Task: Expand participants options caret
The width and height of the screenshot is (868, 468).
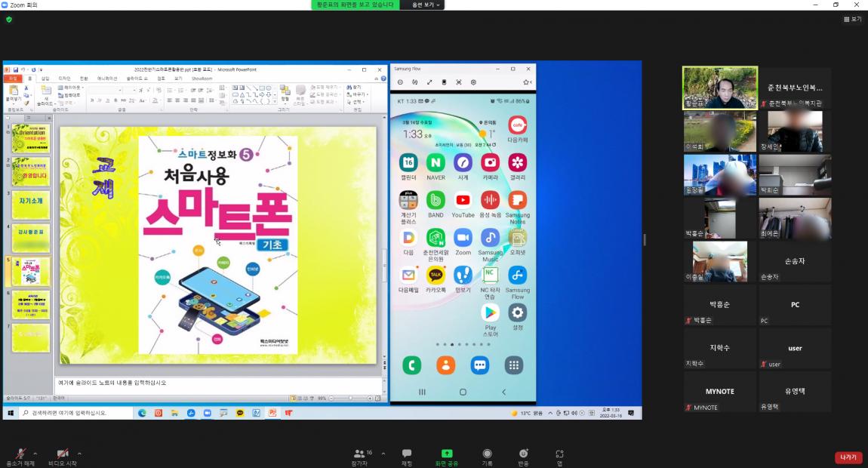Action: 383,454
